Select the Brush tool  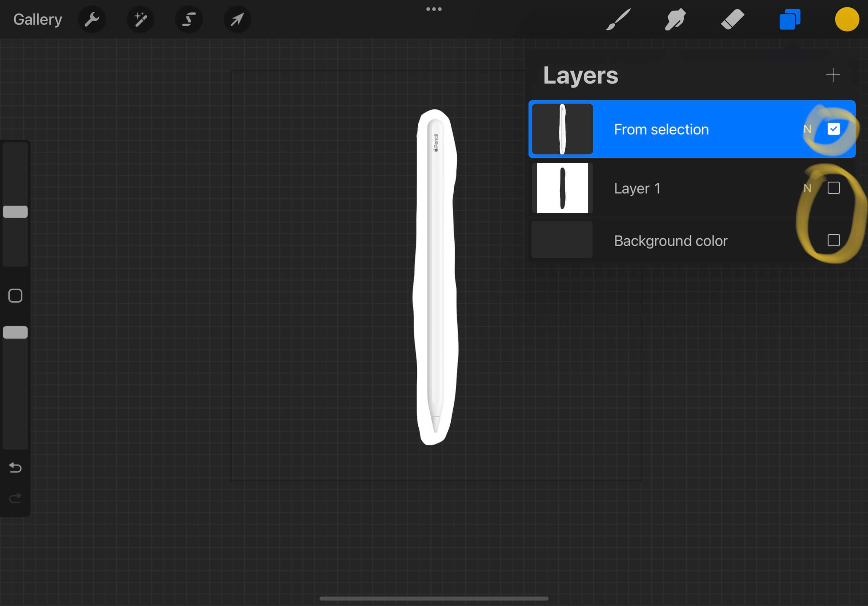click(617, 19)
